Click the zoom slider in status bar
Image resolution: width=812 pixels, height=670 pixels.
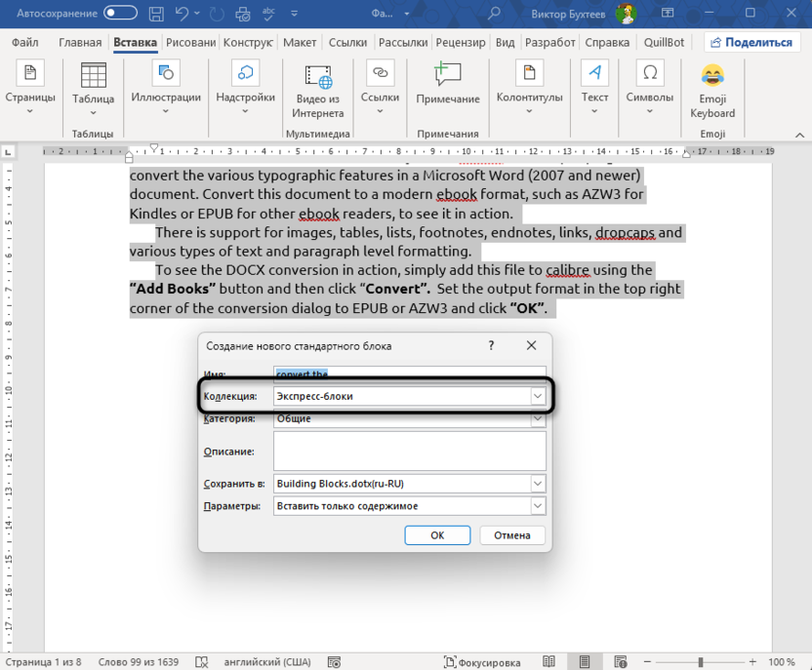(x=700, y=662)
